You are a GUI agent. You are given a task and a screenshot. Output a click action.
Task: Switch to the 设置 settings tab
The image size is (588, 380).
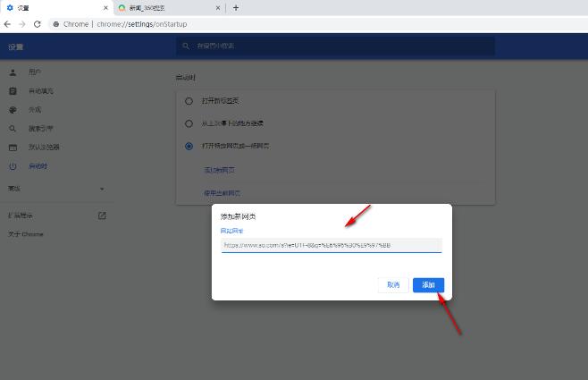pyautogui.click(x=56, y=8)
